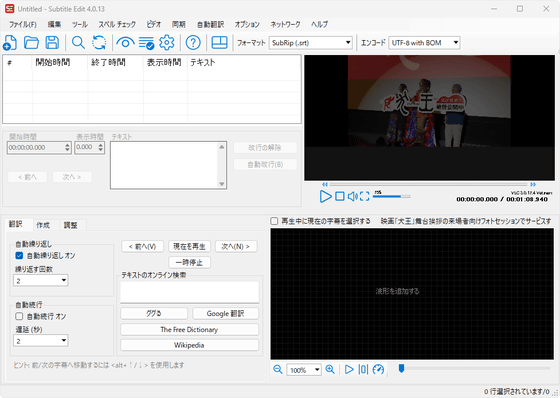Mute audio with the speaker icon

[352, 196]
